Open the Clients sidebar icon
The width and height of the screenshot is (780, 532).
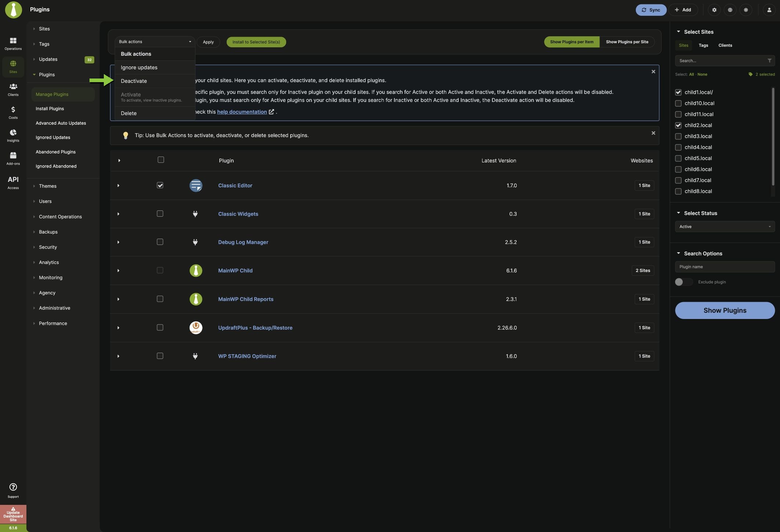pos(13,89)
